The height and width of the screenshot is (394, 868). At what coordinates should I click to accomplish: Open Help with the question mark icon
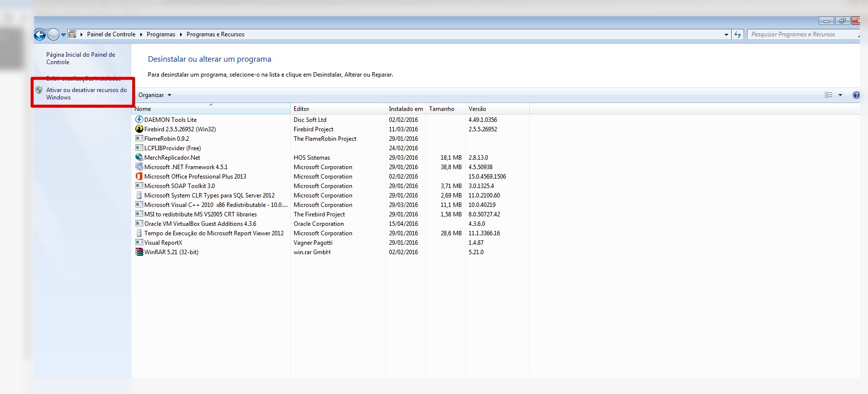pyautogui.click(x=856, y=95)
